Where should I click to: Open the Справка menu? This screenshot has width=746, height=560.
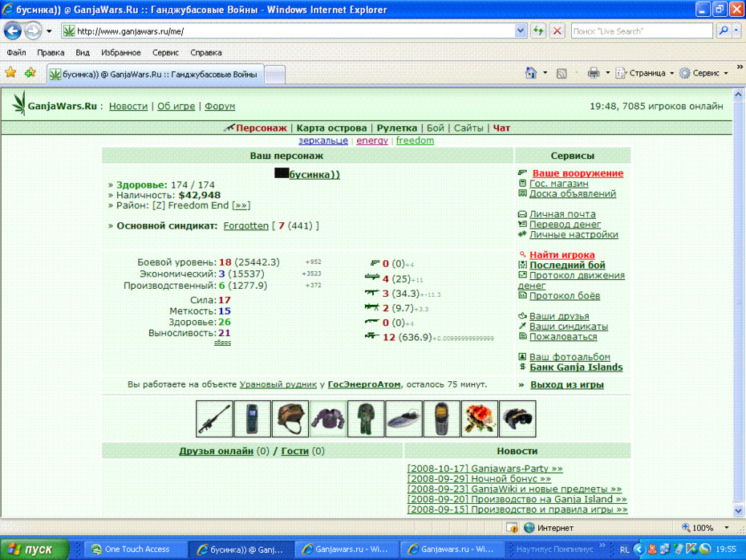(x=206, y=52)
